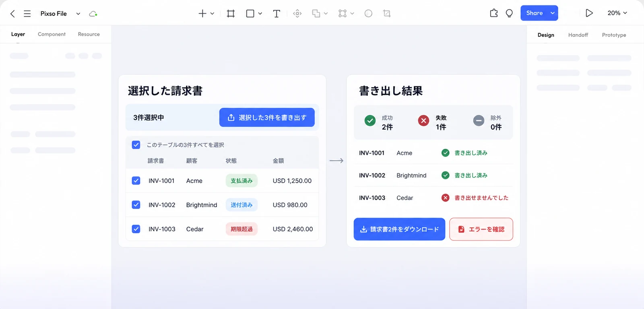Viewport: 644px width, 309px height.
Task: Click the circular mask icon
Action: click(368, 14)
